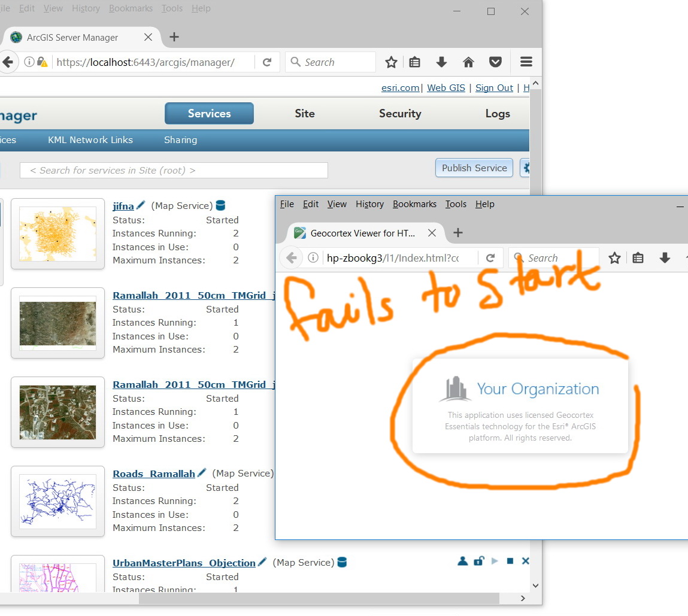
Task: Switch to Security tab
Action: pos(400,114)
